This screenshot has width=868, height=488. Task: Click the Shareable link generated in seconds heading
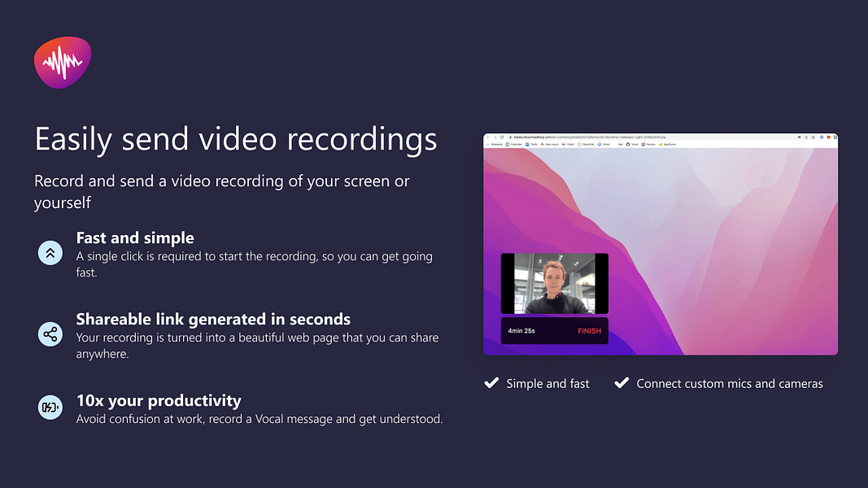213,319
